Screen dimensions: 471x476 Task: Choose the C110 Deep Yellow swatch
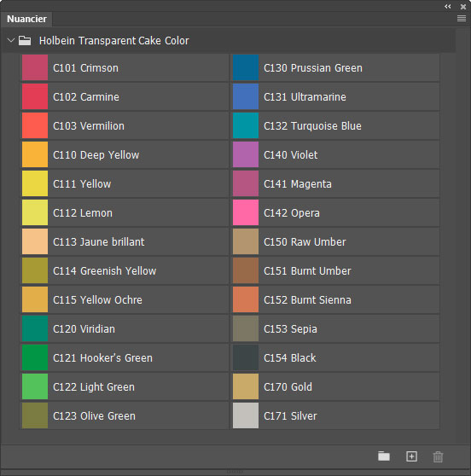[x=35, y=154]
